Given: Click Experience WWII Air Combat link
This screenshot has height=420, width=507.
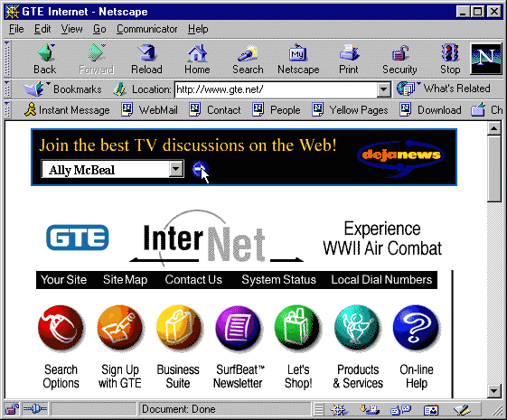Looking at the screenshot, I should pos(382,238).
